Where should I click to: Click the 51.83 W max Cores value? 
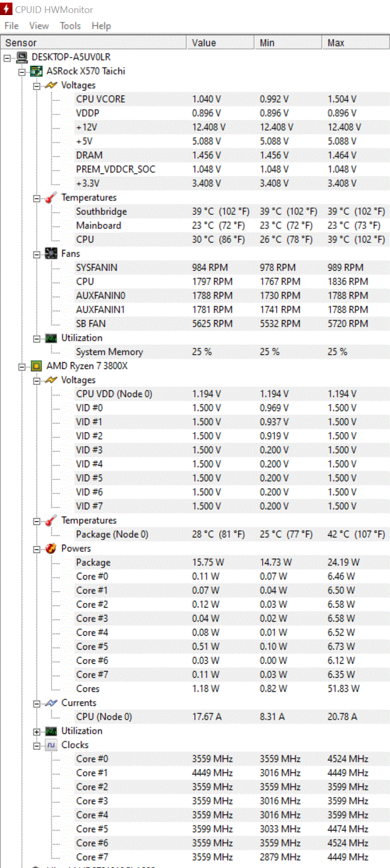[x=344, y=689]
